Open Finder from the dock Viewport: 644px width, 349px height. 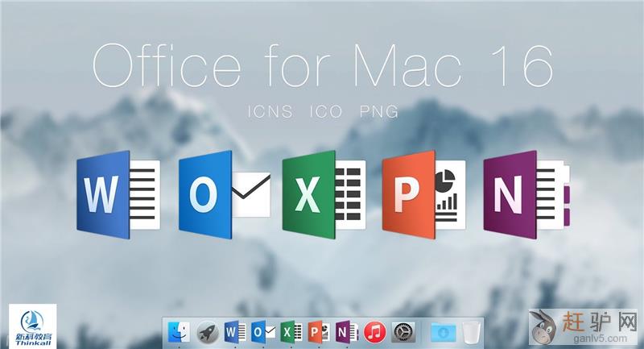pyautogui.click(x=179, y=331)
